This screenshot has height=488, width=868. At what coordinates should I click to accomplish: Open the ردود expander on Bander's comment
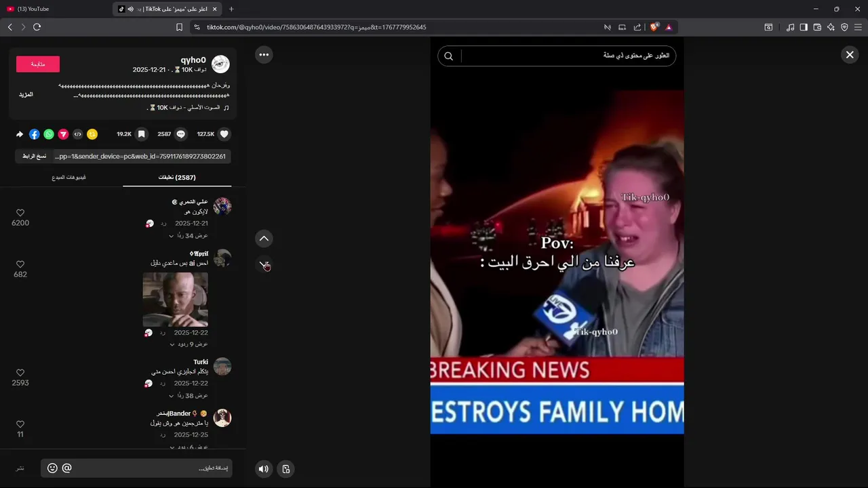point(189,447)
